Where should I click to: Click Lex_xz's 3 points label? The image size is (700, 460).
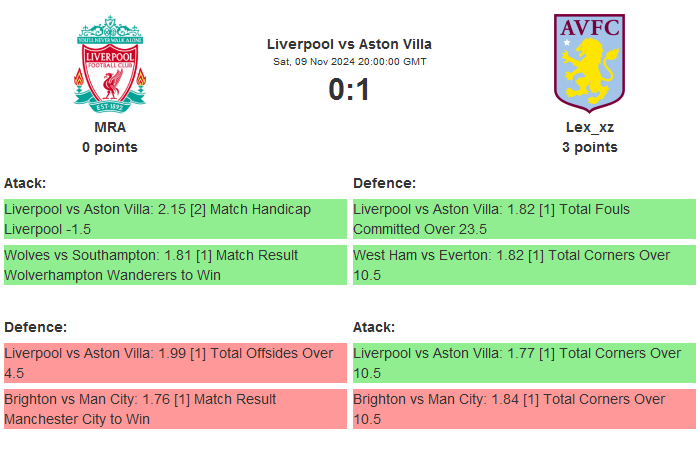[590, 147]
